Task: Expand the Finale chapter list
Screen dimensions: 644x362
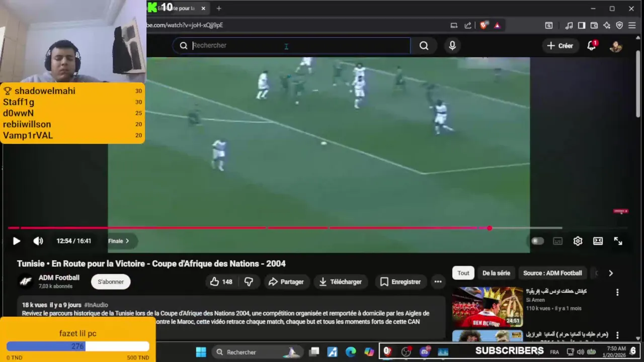Action: tap(119, 241)
